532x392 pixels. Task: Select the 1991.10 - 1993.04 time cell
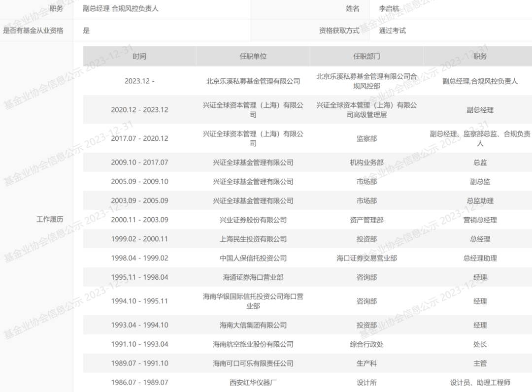tap(139, 344)
